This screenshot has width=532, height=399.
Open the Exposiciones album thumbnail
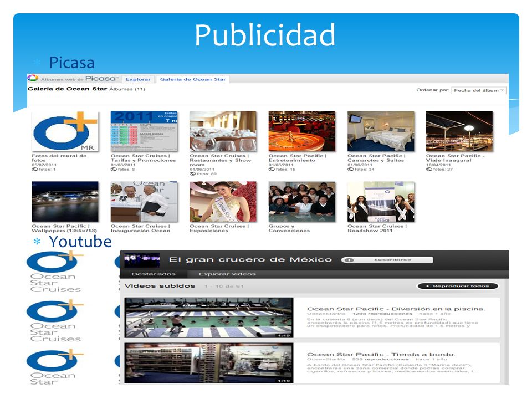pos(223,202)
